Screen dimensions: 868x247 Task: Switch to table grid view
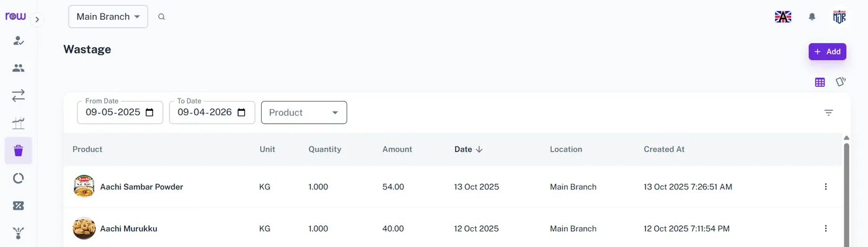pyautogui.click(x=820, y=82)
